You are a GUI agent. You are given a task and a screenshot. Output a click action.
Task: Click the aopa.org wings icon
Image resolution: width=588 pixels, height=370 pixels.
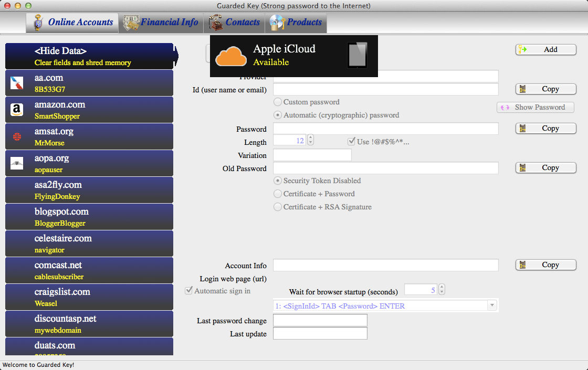coord(17,163)
